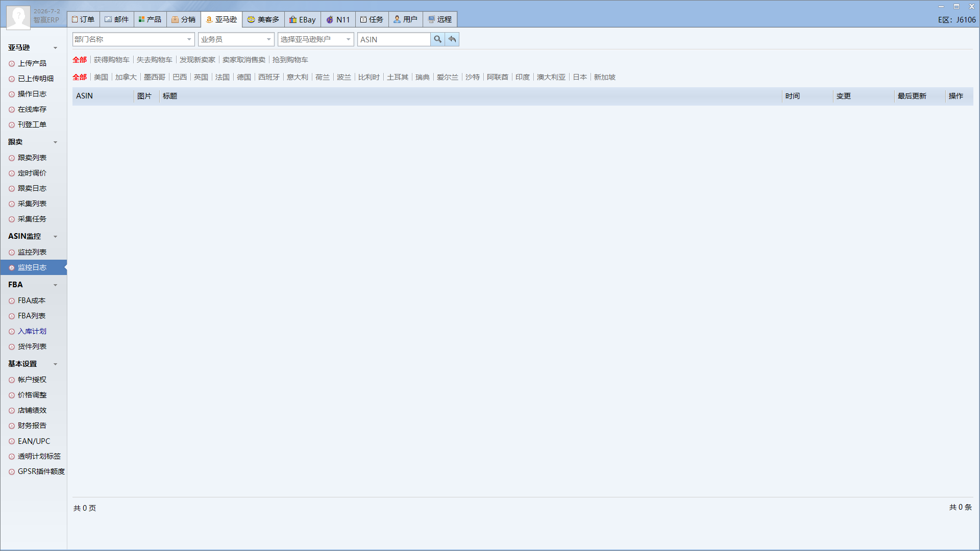Switch to the EBay tab
980x551 pixels.
tap(303, 19)
